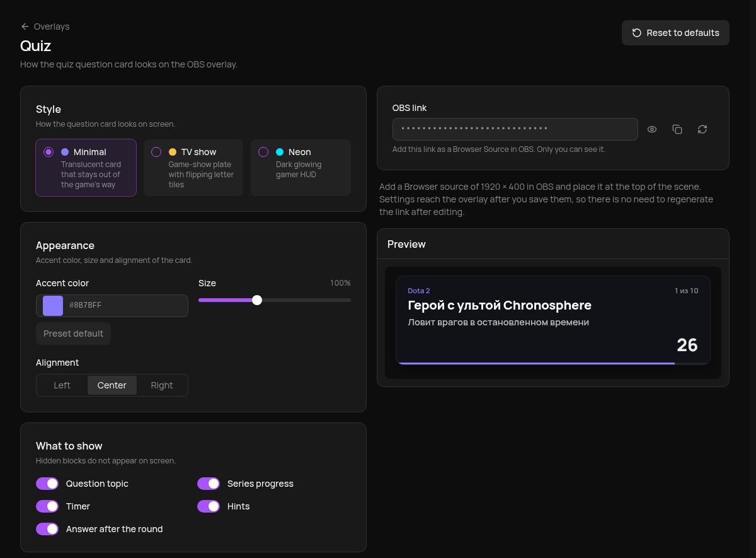Click the Size slider handle
Screen dimensions: 756x558
click(257, 300)
